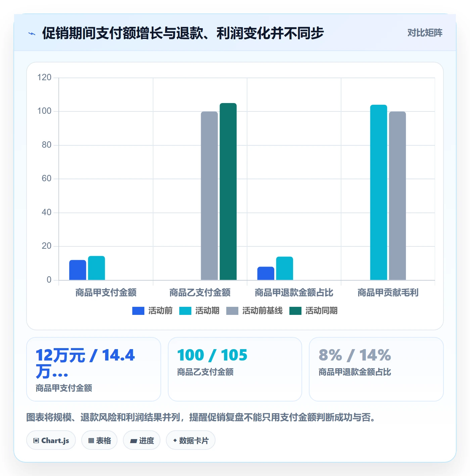Click the diamond icon in 数据卡片 chip
This screenshot has height=476, width=470.
pos(175,440)
